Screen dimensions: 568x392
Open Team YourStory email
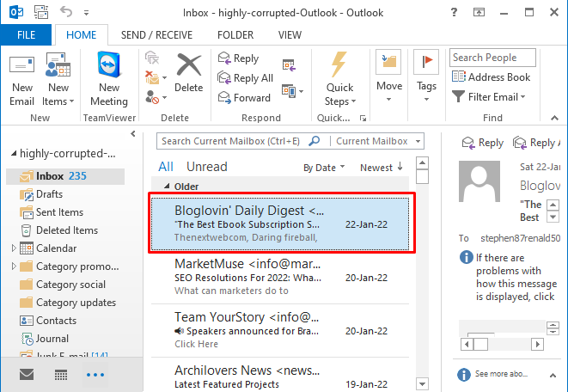281,330
